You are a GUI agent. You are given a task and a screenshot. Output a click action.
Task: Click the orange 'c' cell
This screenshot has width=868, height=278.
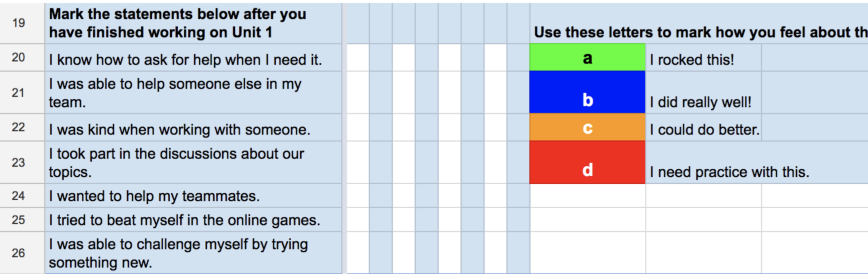pos(587,128)
